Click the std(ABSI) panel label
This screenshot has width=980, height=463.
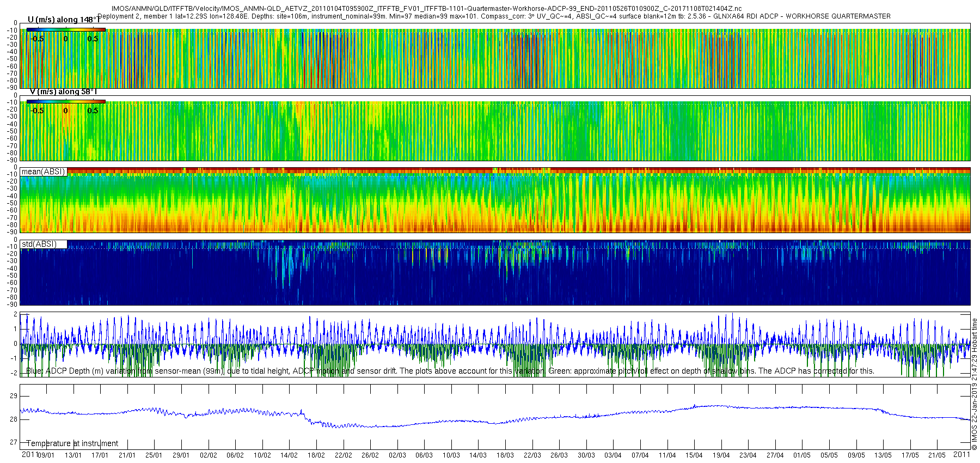[39, 244]
